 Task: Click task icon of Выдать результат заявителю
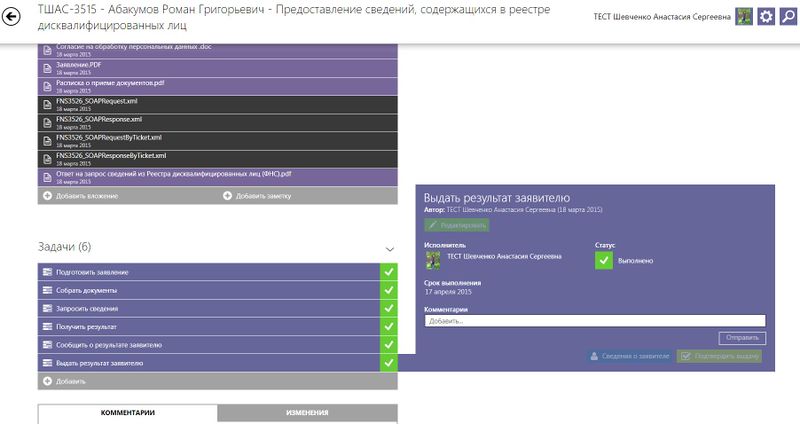(47, 363)
